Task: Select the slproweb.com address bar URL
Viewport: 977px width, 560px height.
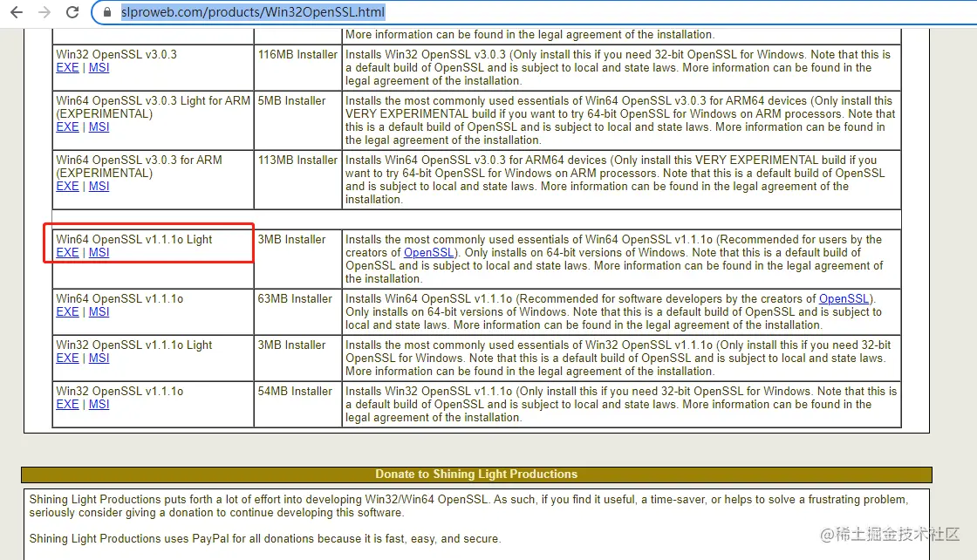Action: point(253,12)
